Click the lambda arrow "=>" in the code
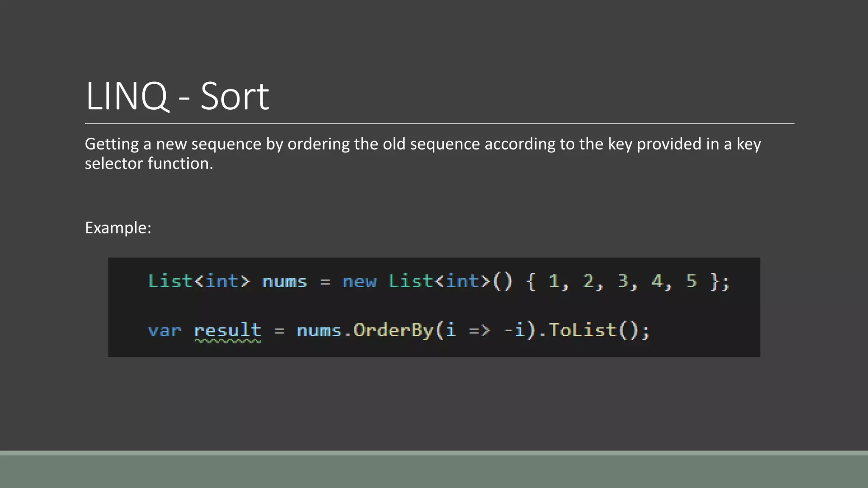Screen dimensions: 868x488 479,330
